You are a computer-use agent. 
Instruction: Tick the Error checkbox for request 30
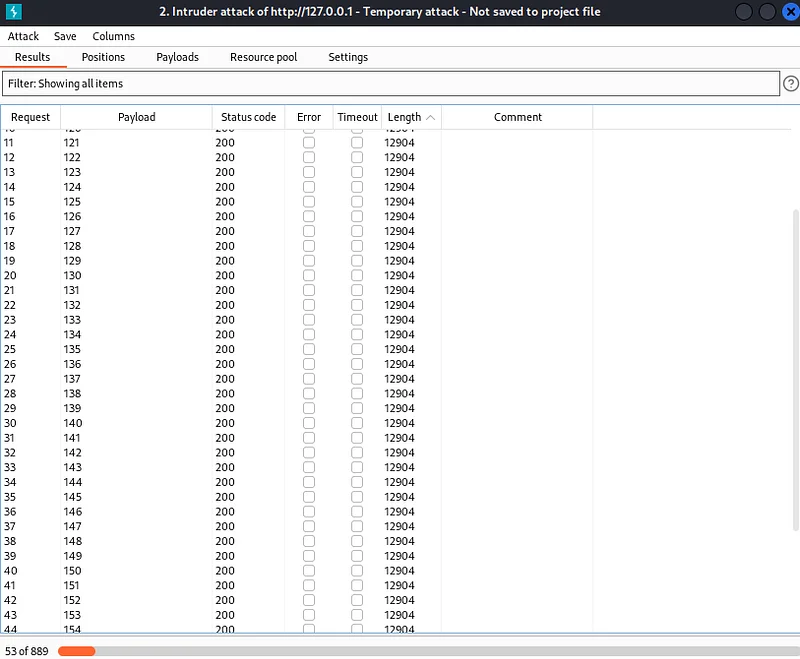coord(309,423)
